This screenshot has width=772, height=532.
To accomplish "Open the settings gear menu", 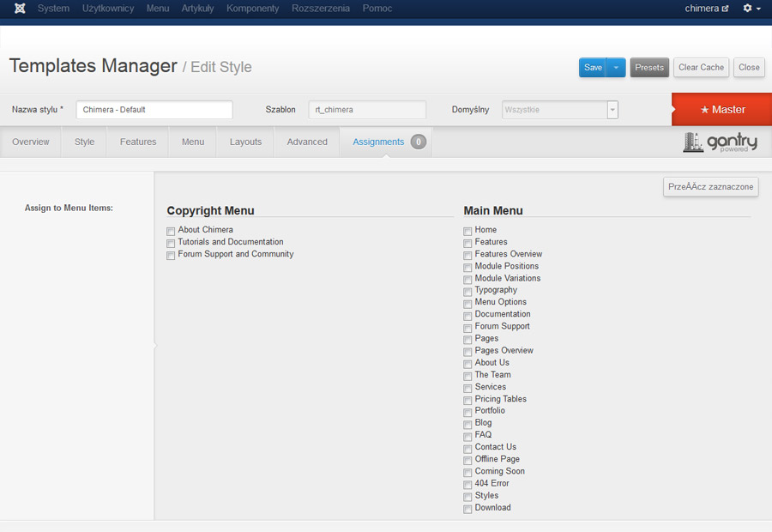I will click(751, 9).
